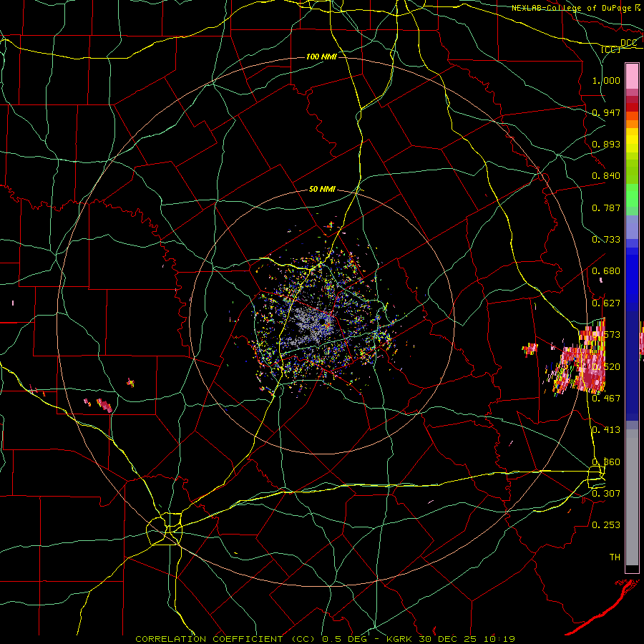Pick the bright green segment of the color bar
644x644 pixels.
click(632, 195)
